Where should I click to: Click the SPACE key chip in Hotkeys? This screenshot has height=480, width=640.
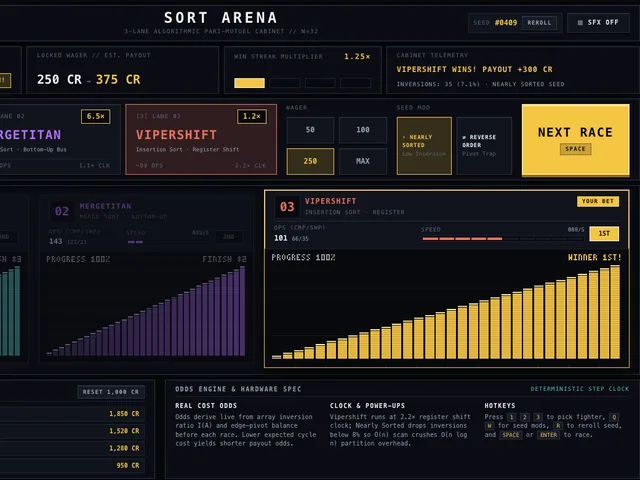point(511,435)
